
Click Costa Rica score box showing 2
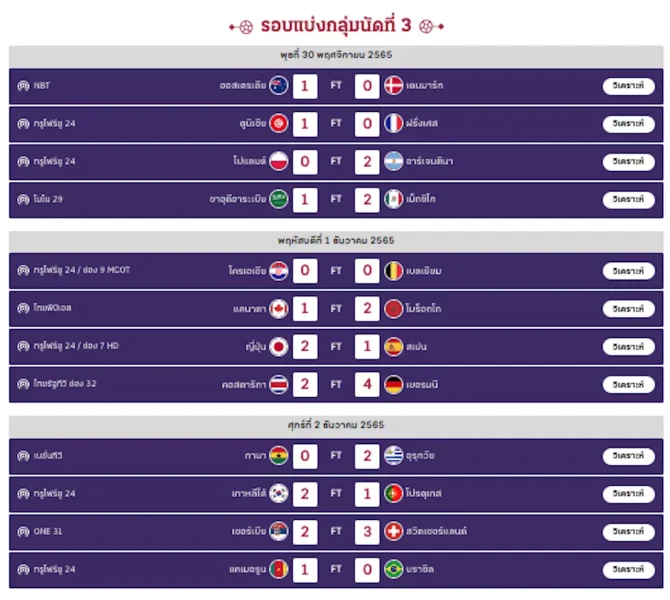[x=305, y=384]
